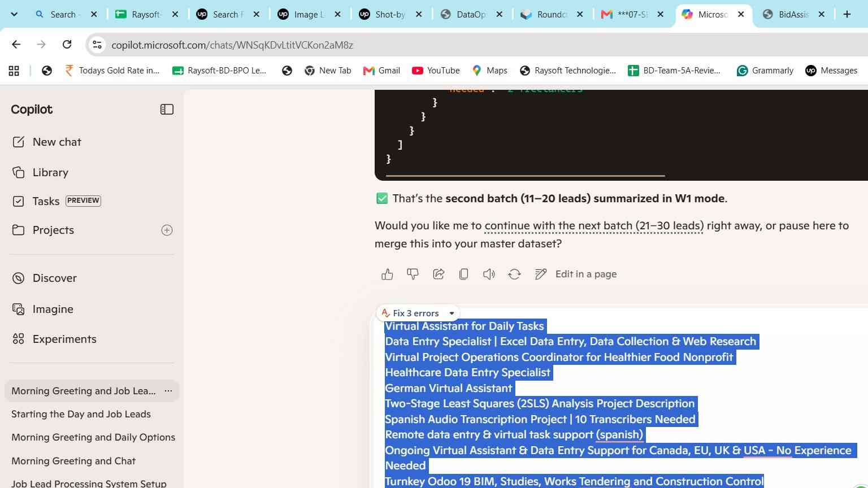Viewport: 868px width, 488px height.
Task: Copy the response to clipboard
Action: tap(463, 274)
